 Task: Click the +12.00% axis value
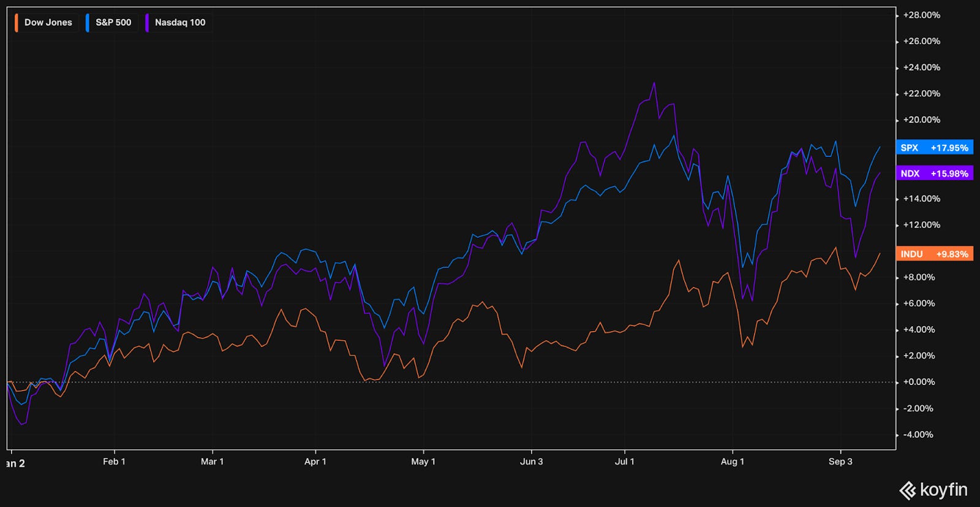coord(922,225)
